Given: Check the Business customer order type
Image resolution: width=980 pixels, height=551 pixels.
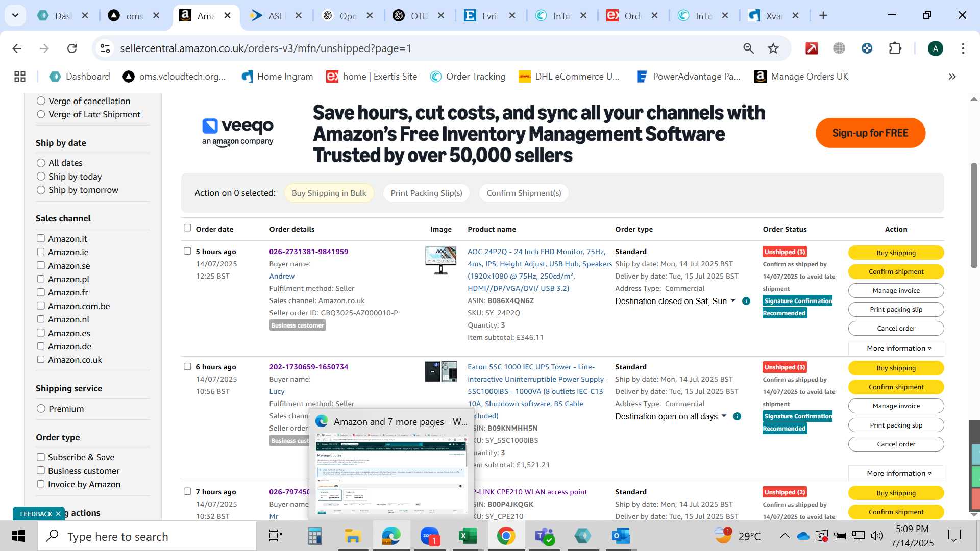Looking at the screenshot, I should coord(41,470).
